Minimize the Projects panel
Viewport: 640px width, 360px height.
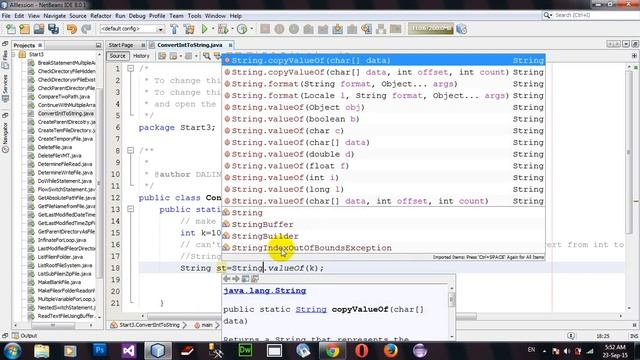[x=98, y=45]
